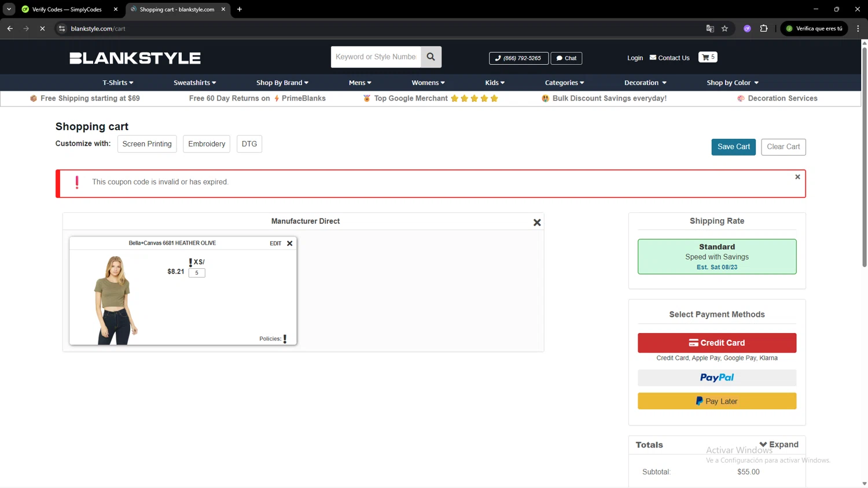Open browser extensions puzzle icon
This screenshot has width=868, height=488.
coord(764,28)
